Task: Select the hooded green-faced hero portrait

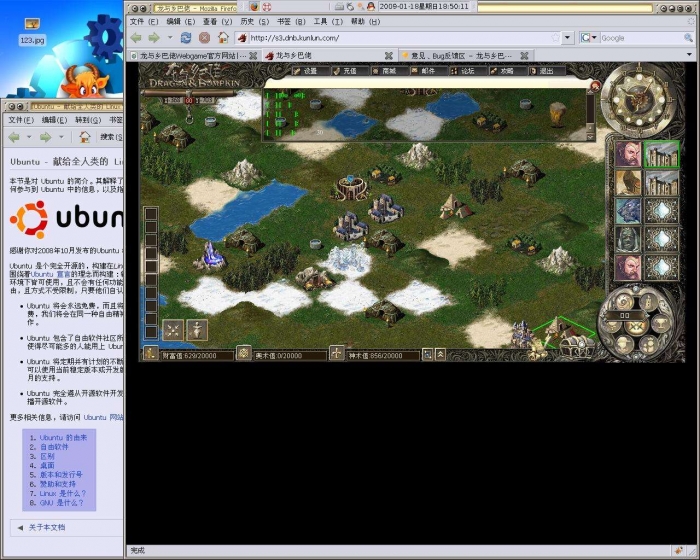Action: pyautogui.click(x=628, y=239)
